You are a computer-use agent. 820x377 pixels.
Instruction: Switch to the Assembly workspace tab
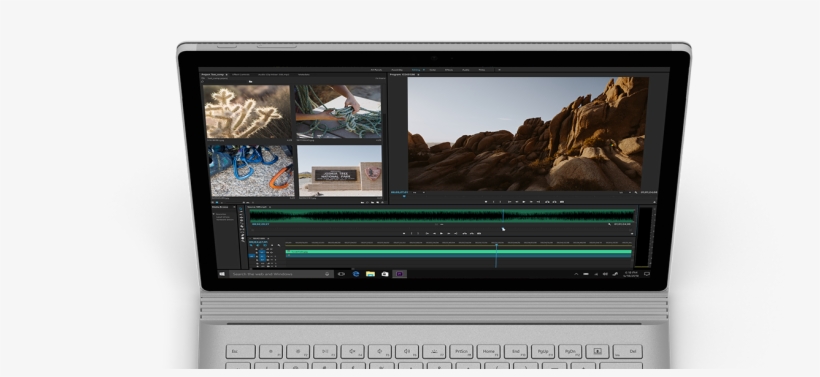pyautogui.click(x=397, y=70)
